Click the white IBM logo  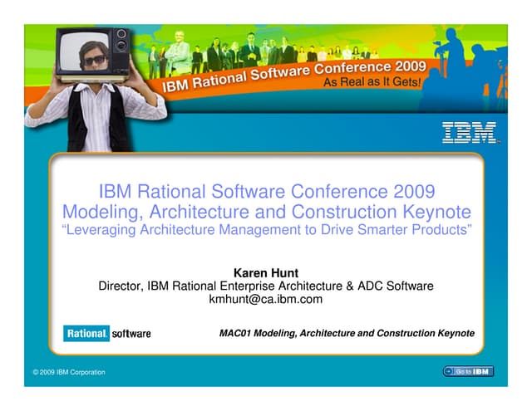[x=469, y=131]
